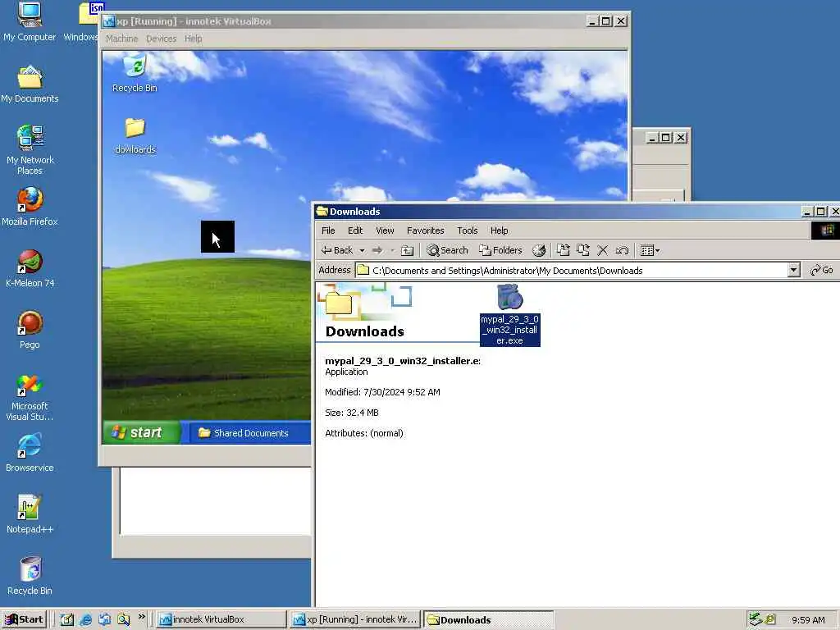
Task: Open the File menu in Downloads window
Action: (328, 231)
